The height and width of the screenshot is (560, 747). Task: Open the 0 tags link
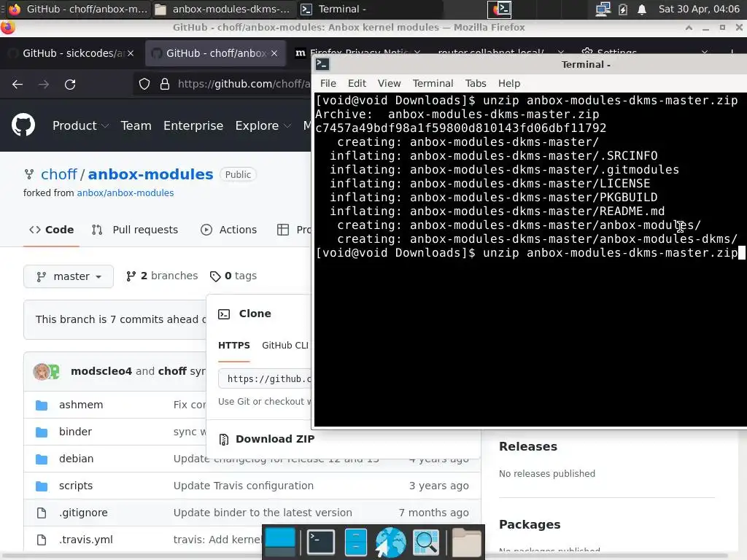tap(233, 276)
